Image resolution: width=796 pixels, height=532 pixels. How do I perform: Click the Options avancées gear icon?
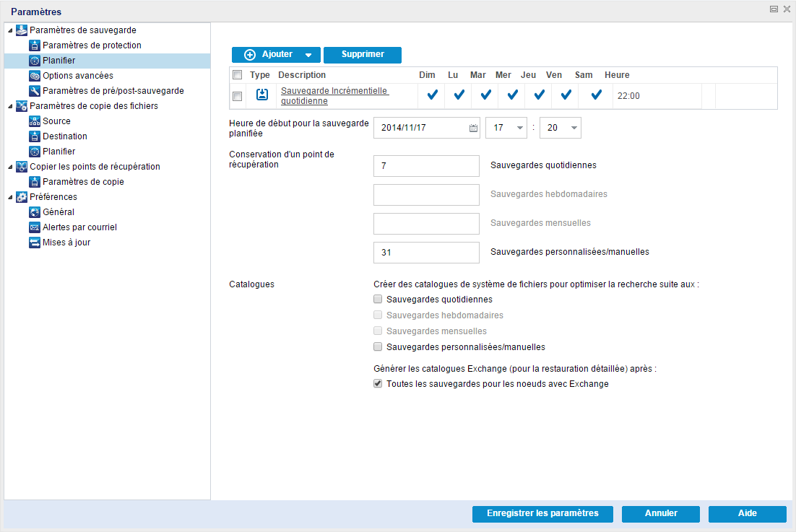pos(34,76)
